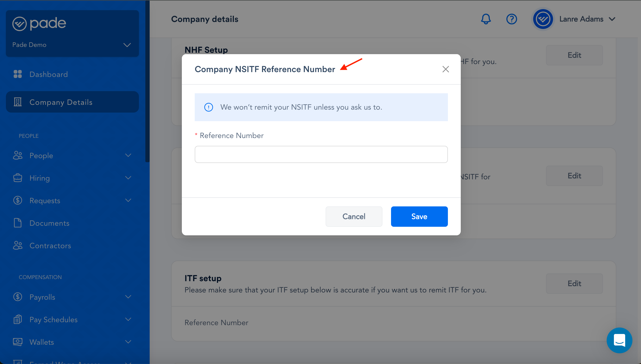Viewport: 641px width, 364px height.
Task: Go to Company Details in sidebar
Action: pos(61,102)
